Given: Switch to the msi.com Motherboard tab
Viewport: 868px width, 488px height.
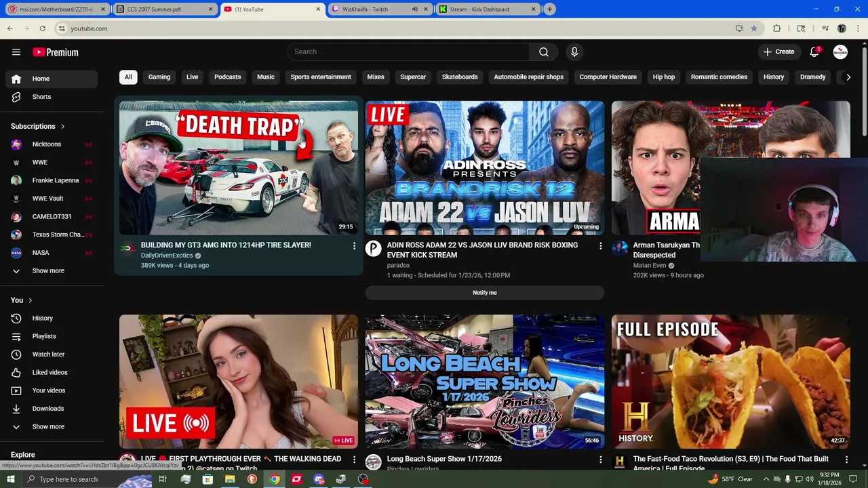Looking at the screenshot, I should click(57, 9).
